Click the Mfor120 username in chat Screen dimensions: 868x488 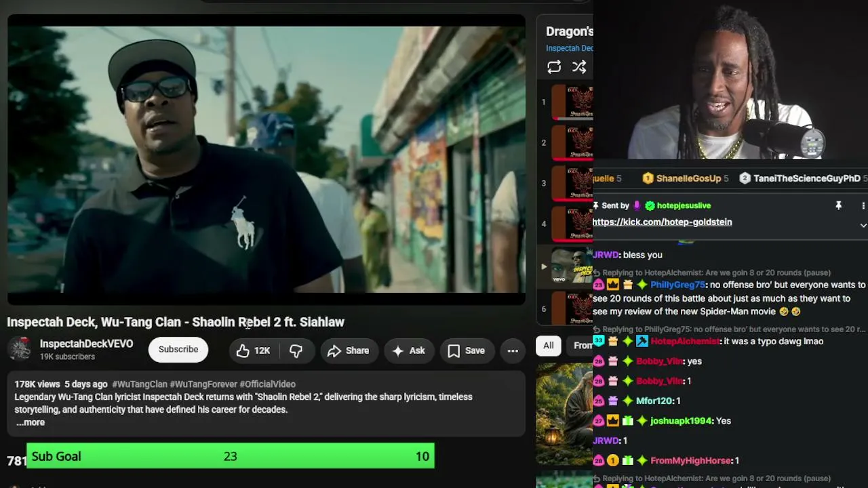(654, 401)
